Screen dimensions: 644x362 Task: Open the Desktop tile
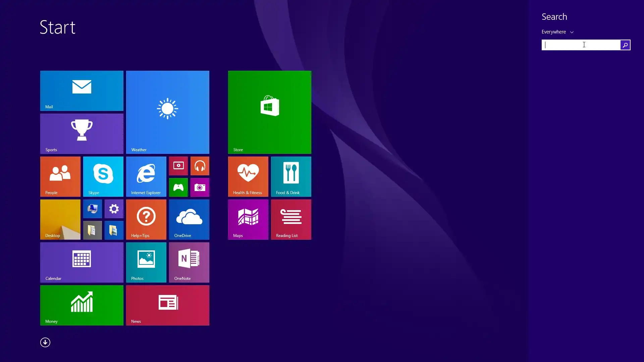[x=60, y=219]
